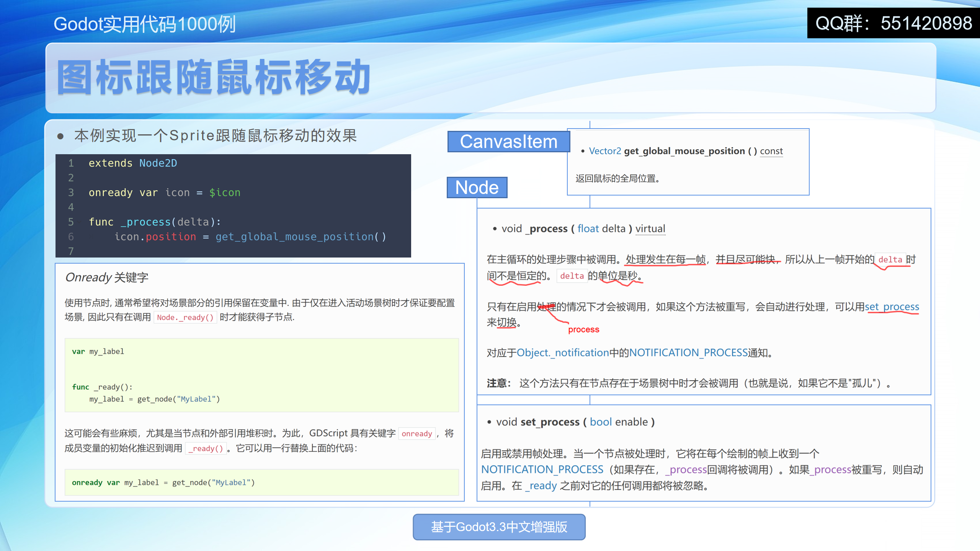Click the inline code Node._ready()
Viewport: 980px width, 551px height.
[185, 317]
